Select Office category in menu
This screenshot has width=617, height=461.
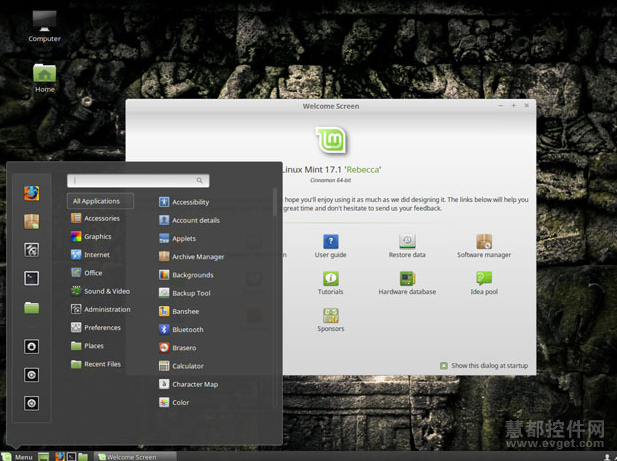[x=87, y=273]
